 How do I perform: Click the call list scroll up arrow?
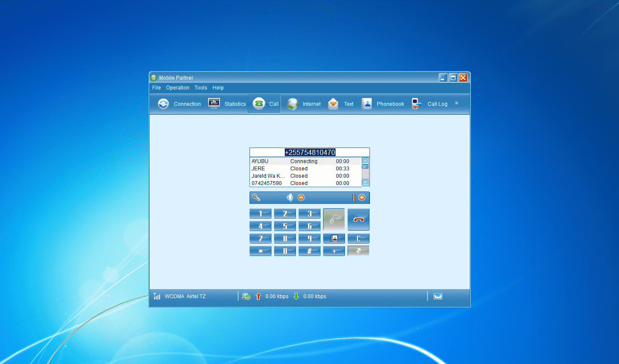pos(365,161)
